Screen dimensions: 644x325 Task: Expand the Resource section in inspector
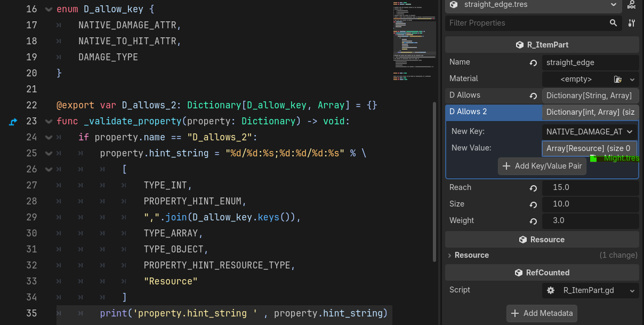(x=449, y=255)
